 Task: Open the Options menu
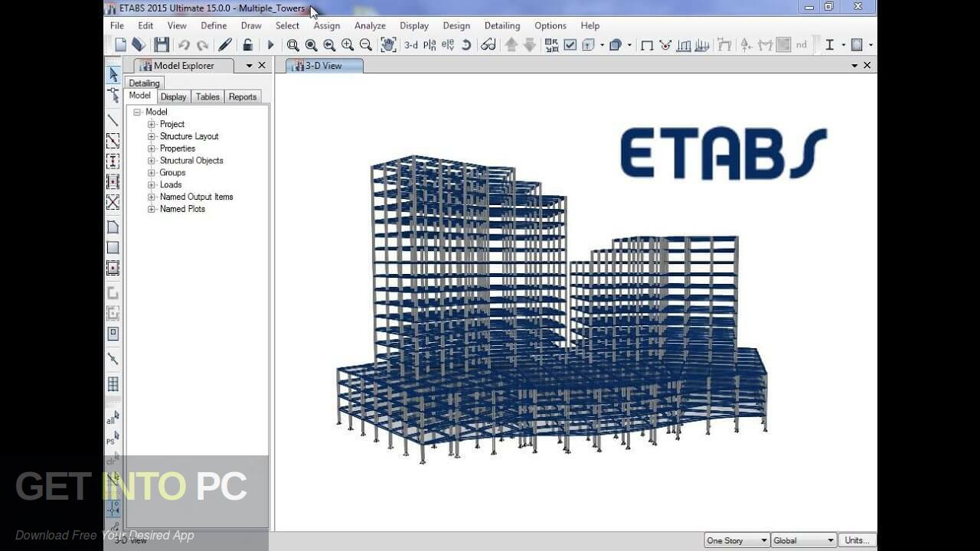pos(550,25)
